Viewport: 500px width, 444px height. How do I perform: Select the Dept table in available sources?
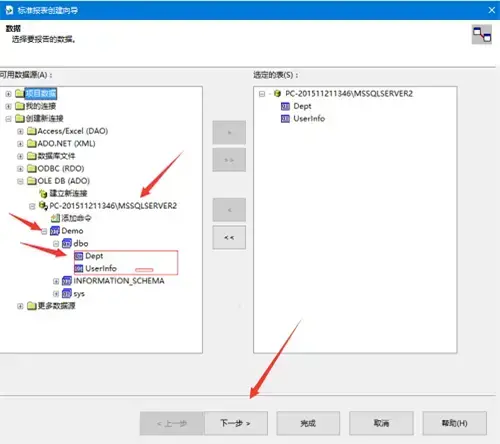tap(94, 256)
